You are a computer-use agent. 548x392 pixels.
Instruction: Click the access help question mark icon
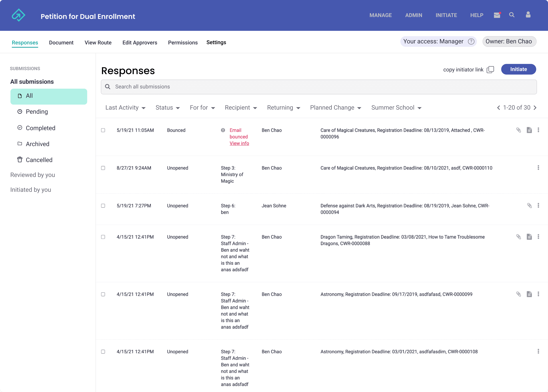pos(471,42)
